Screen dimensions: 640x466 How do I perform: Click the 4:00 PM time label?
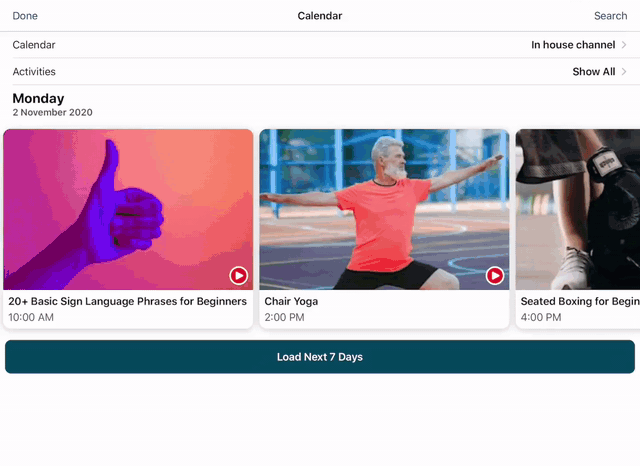(541, 317)
